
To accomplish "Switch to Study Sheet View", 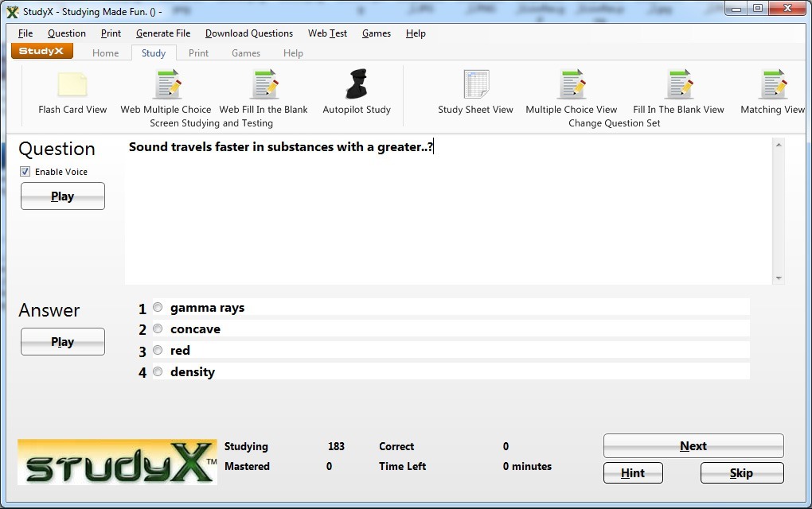I will pyautogui.click(x=475, y=92).
